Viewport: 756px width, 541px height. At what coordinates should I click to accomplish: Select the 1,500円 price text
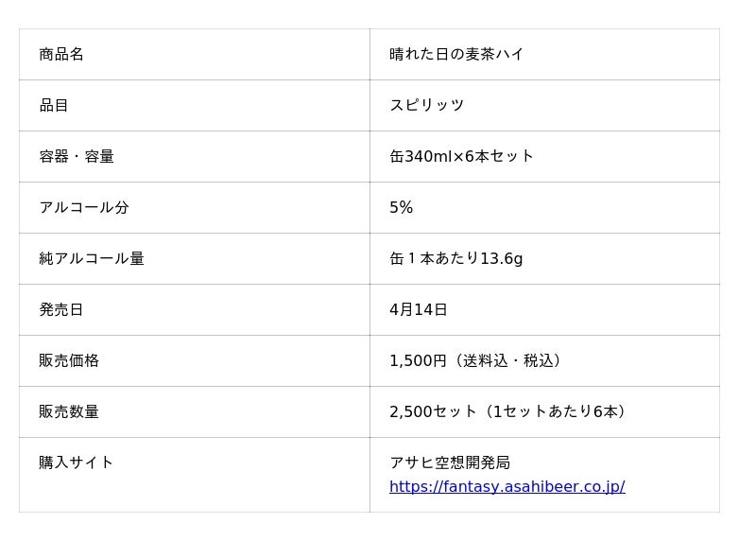pos(418,361)
